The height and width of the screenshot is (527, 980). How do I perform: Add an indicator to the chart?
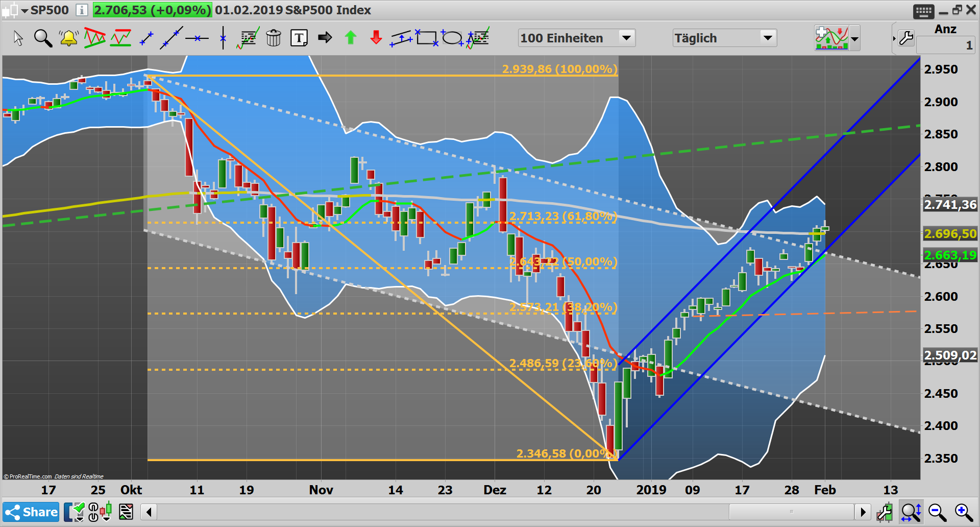(831, 38)
